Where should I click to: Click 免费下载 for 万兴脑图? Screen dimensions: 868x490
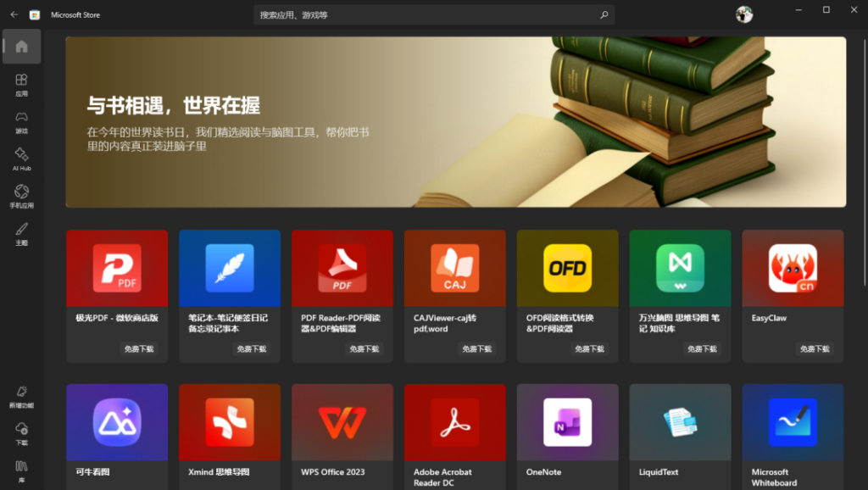click(x=703, y=348)
